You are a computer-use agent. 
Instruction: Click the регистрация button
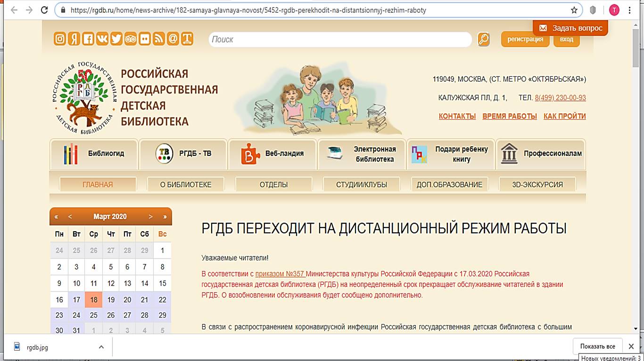525,39
